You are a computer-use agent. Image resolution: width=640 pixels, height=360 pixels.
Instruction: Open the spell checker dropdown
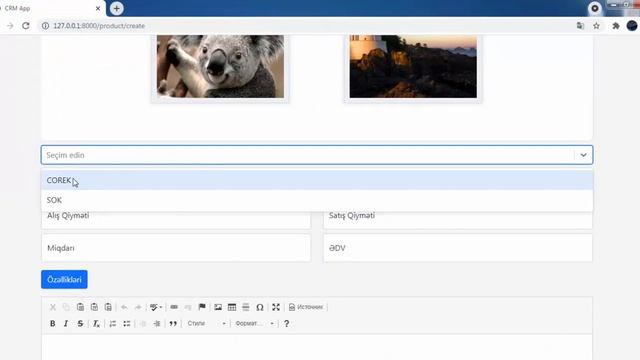point(156,307)
